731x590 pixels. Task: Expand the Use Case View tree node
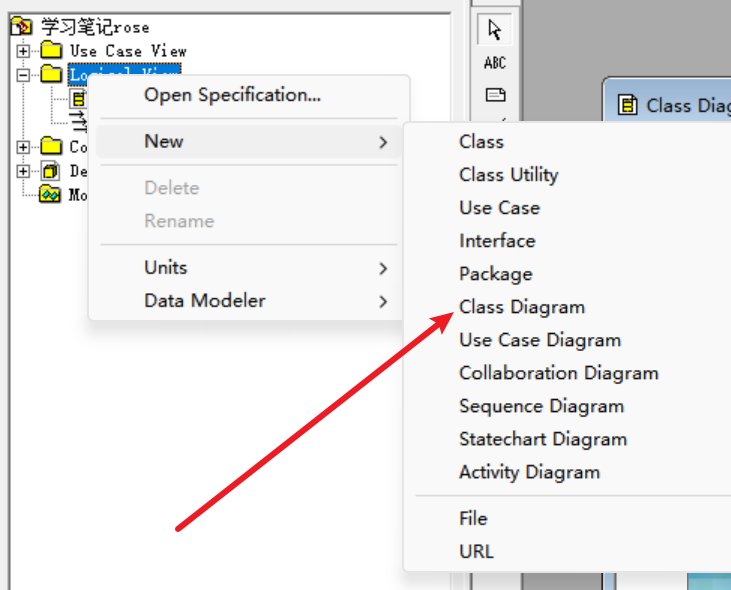tap(23, 50)
